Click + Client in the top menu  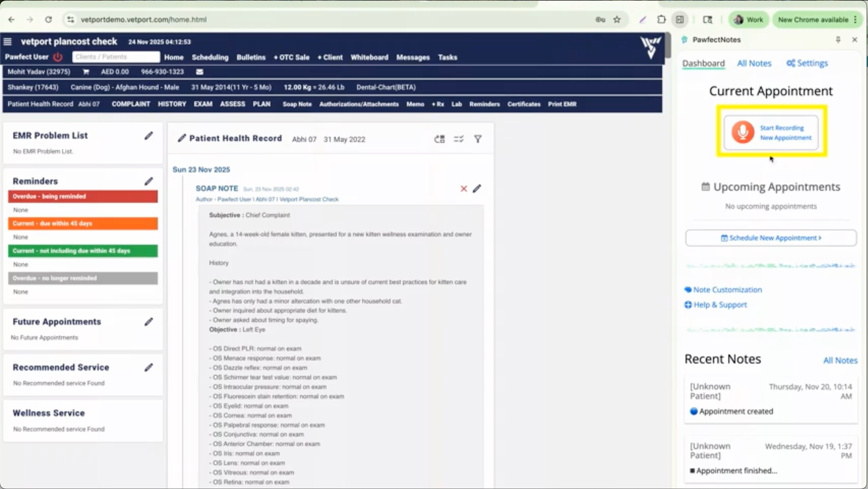click(330, 57)
